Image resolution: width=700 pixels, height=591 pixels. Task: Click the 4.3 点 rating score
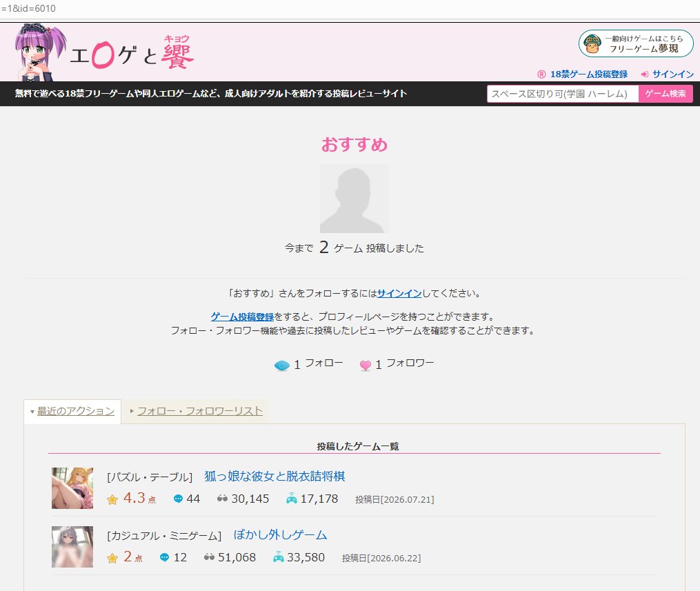139,498
